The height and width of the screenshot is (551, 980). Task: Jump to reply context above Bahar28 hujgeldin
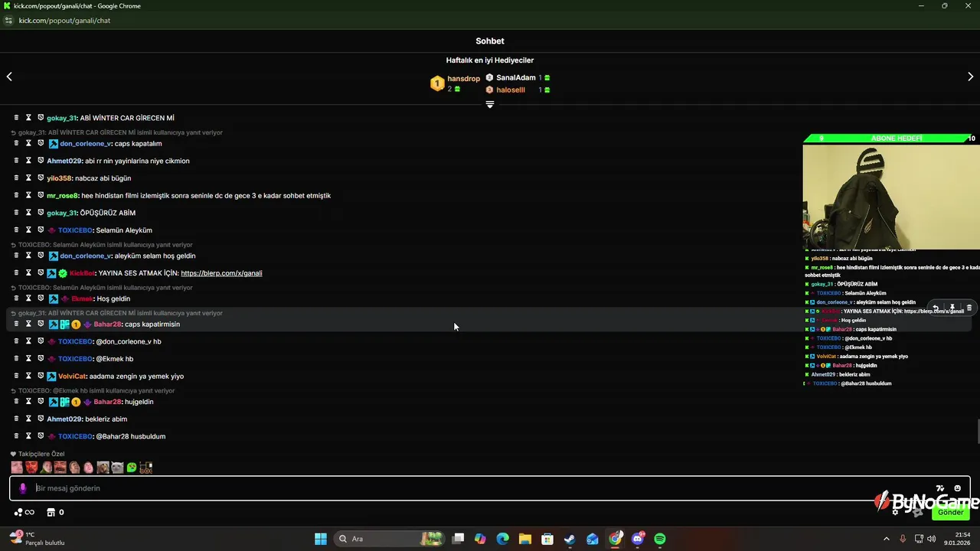(92, 390)
